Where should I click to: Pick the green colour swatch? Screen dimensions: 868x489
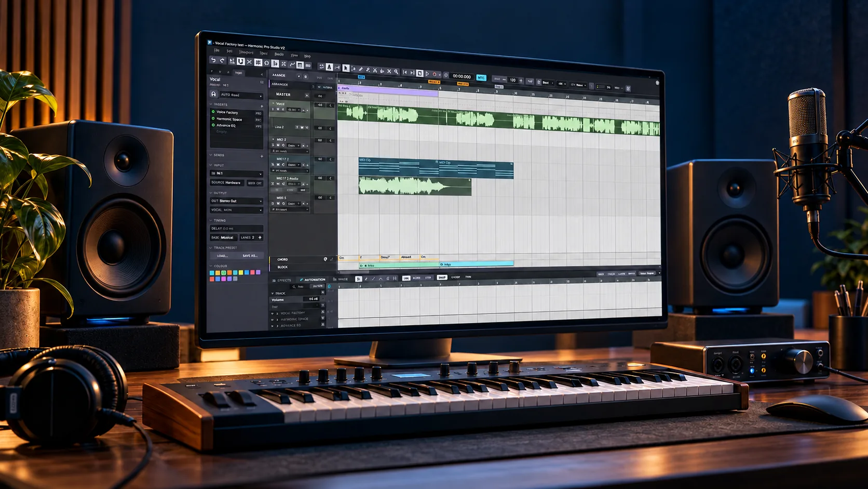click(x=224, y=272)
